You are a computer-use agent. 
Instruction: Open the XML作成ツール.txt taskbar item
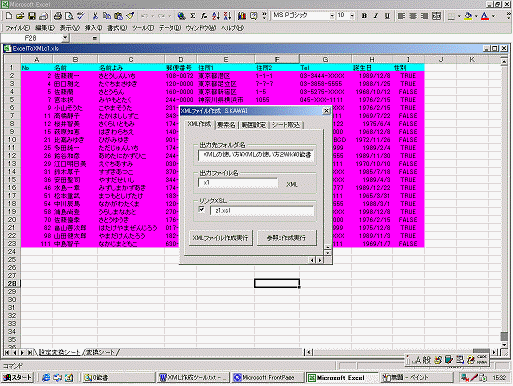tap(194, 378)
